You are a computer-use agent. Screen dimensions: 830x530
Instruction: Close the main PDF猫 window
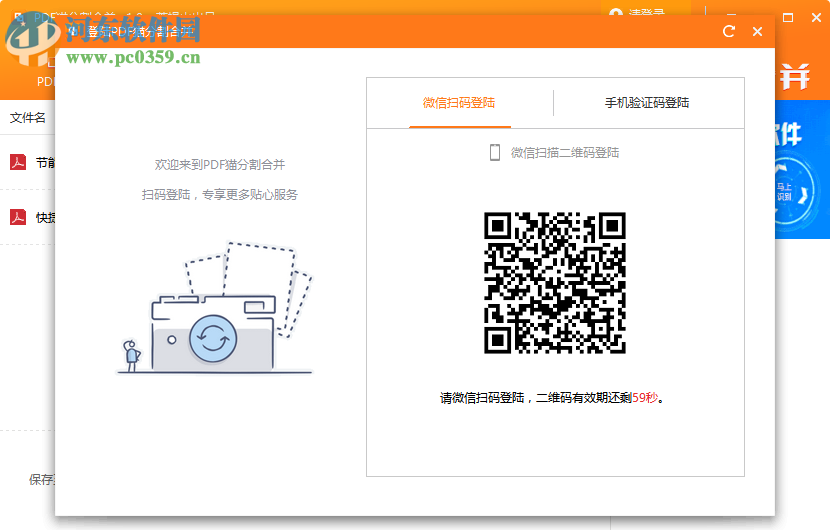[816, 17]
